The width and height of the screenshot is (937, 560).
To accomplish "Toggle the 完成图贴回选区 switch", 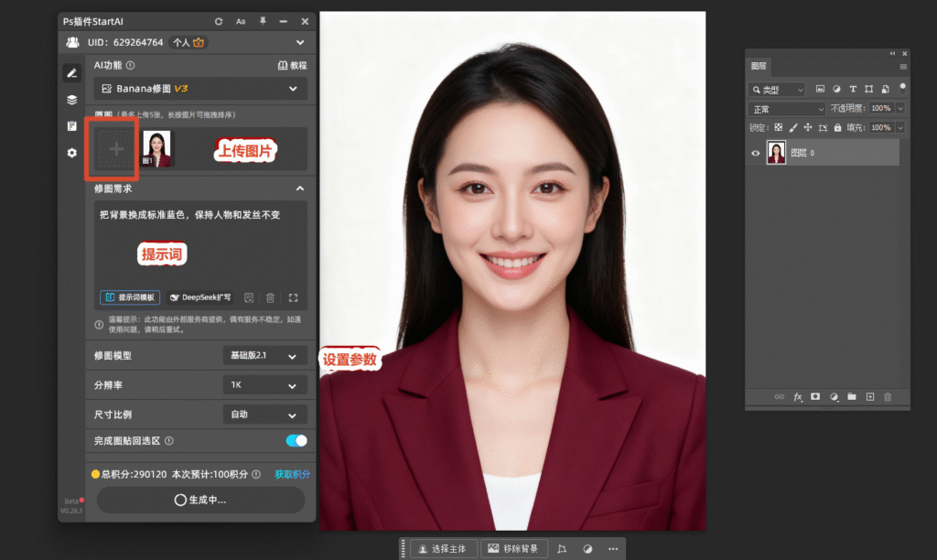I will click(296, 440).
